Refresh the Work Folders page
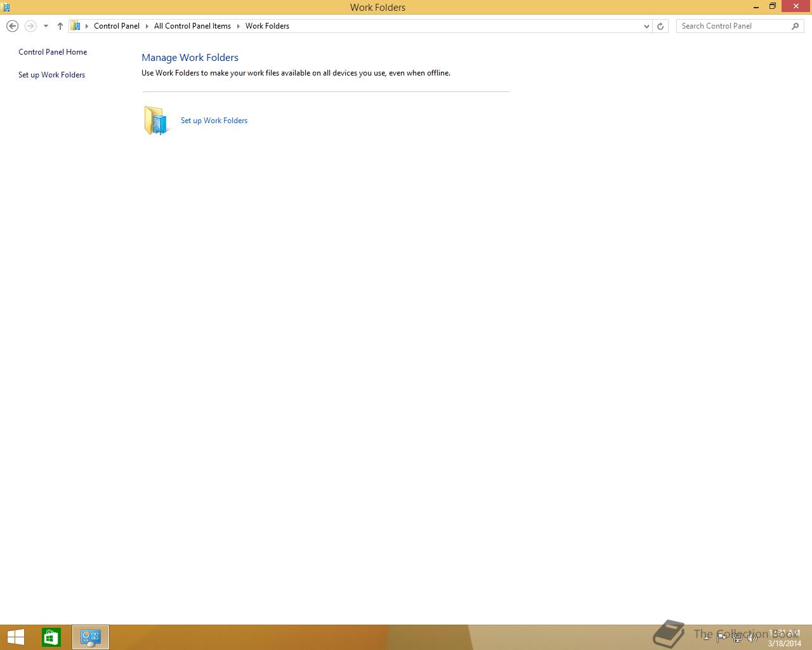 click(x=660, y=26)
